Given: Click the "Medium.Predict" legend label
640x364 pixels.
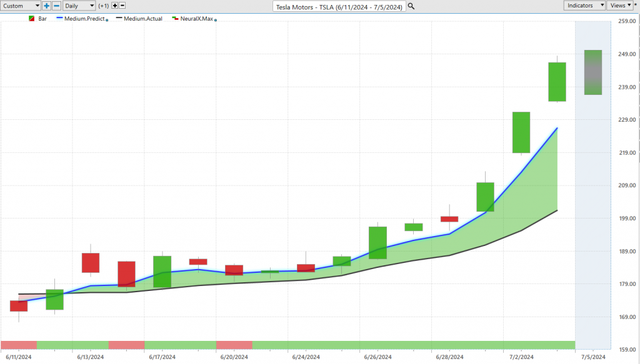Looking at the screenshot, I should pyautogui.click(x=84, y=19).
